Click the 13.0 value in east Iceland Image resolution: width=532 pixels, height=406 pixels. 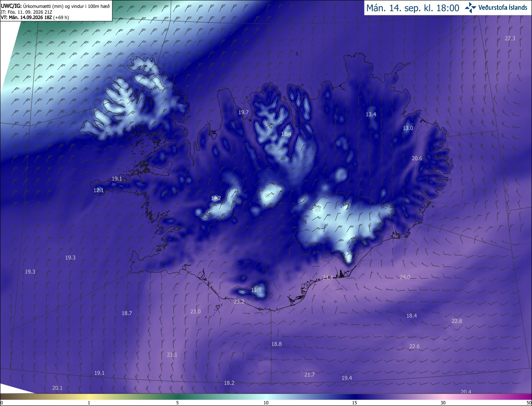[x=408, y=128]
